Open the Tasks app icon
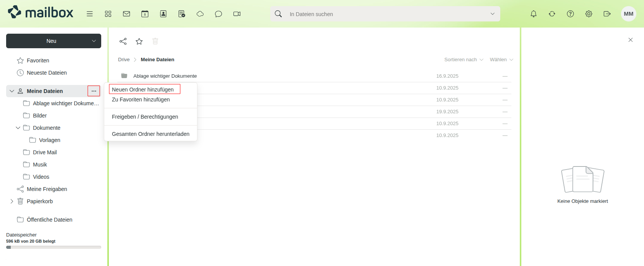Screen dimensions: 644x266 click(x=182, y=14)
